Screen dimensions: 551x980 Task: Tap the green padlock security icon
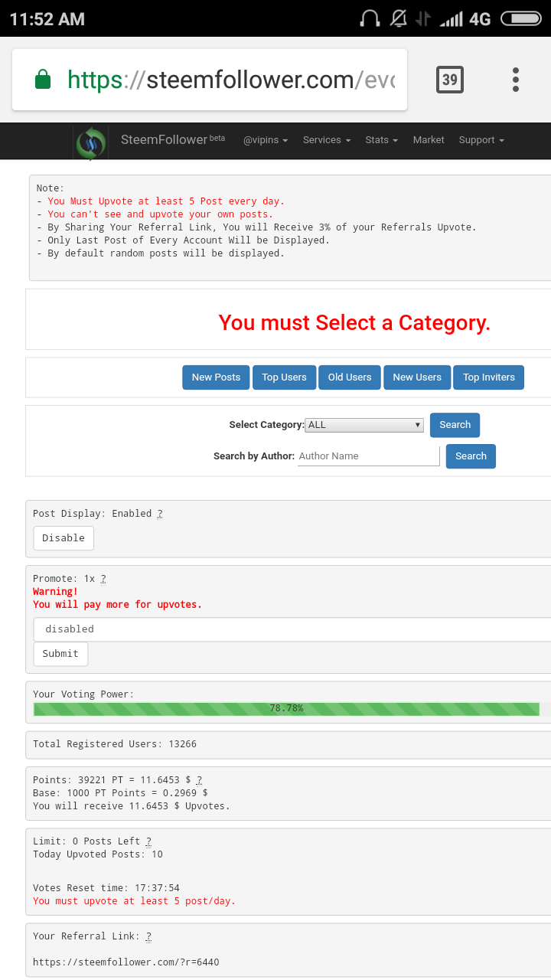(x=43, y=80)
